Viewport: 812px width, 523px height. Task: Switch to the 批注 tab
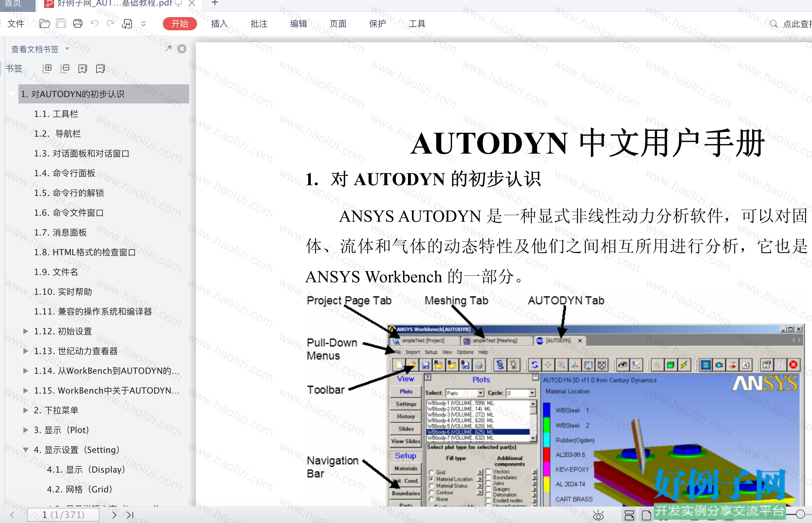259,24
